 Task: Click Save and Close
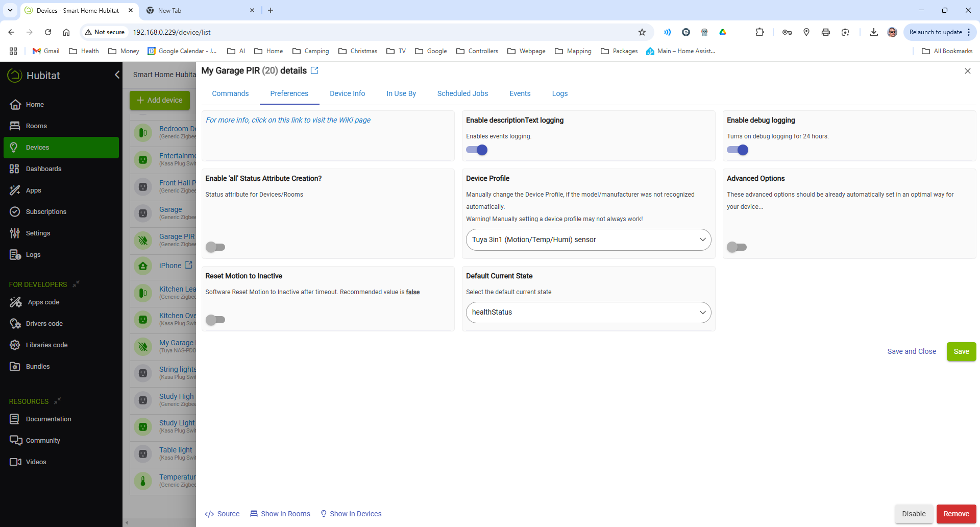pos(912,351)
